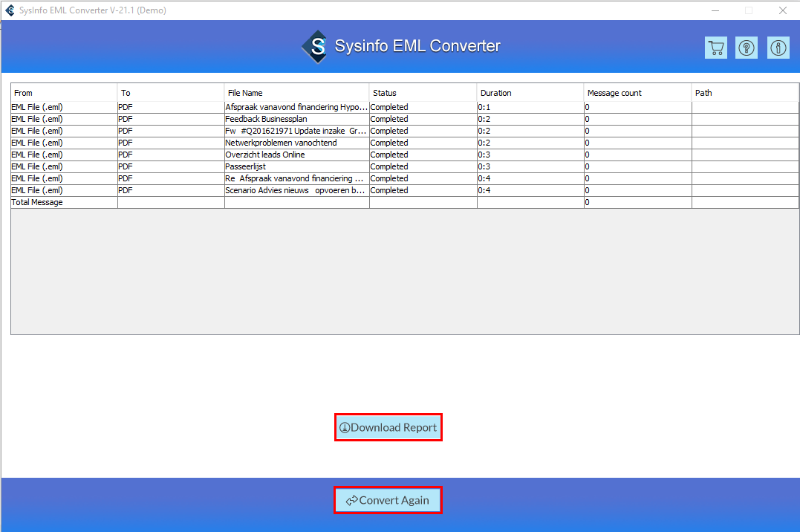
Task: Click the app icon in the title bar
Action: [x=10, y=10]
